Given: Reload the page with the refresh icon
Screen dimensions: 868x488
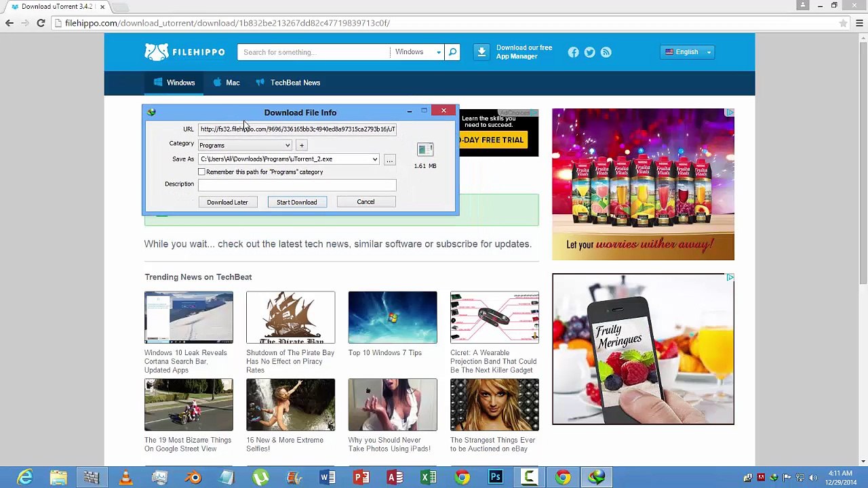Looking at the screenshot, I should pos(41,23).
